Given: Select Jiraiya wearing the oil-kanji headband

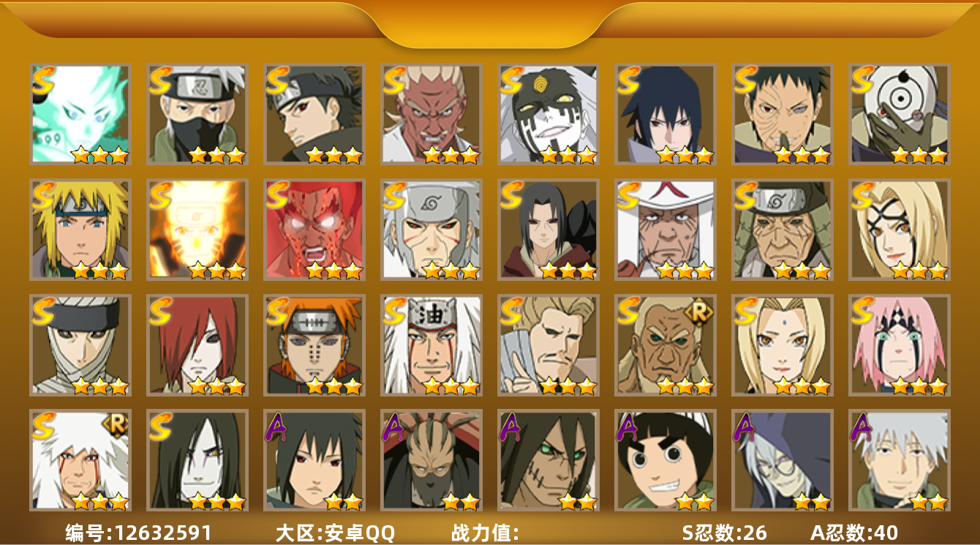Looking at the screenshot, I should (431, 345).
